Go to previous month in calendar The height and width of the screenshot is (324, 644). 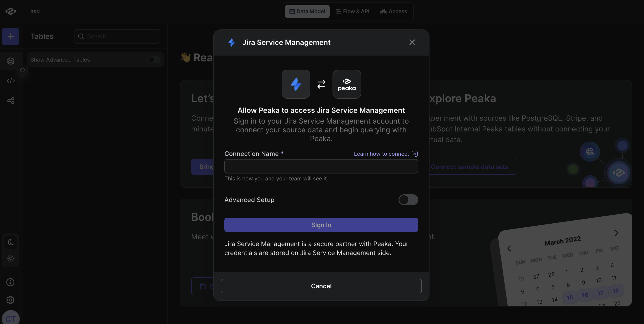(x=509, y=248)
